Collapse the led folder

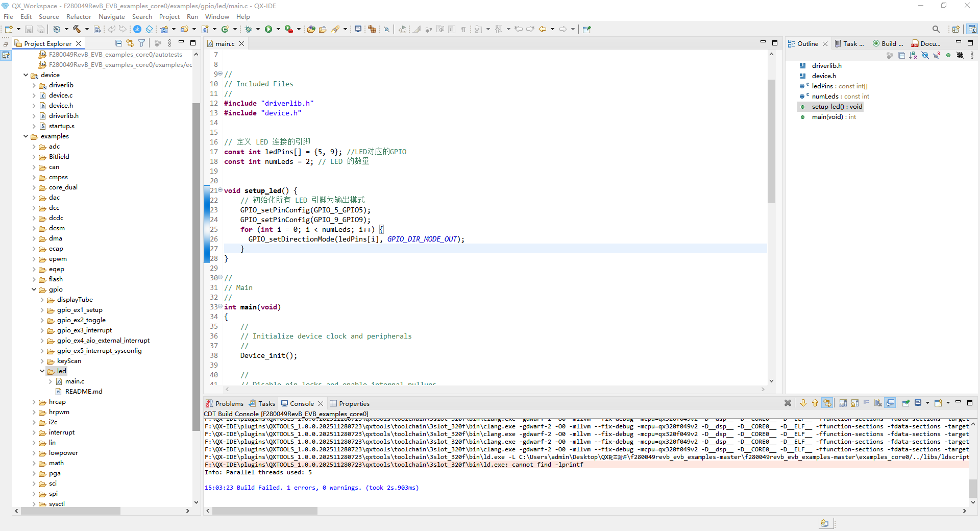(x=42, y=371)
